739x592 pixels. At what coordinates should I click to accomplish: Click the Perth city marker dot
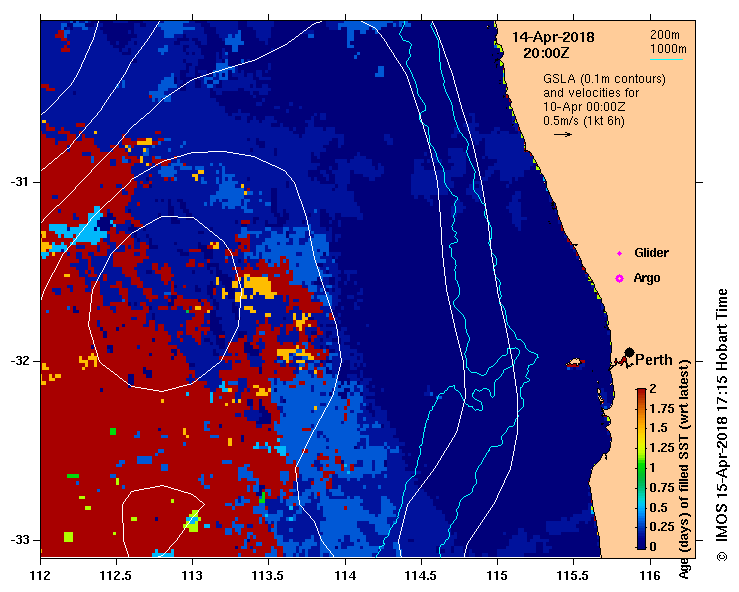(x=629, y=352)
